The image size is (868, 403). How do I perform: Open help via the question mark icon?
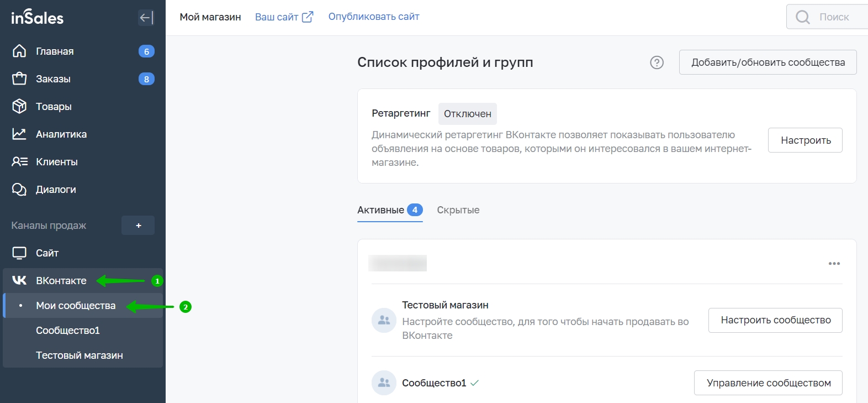(x=657, y=62)
